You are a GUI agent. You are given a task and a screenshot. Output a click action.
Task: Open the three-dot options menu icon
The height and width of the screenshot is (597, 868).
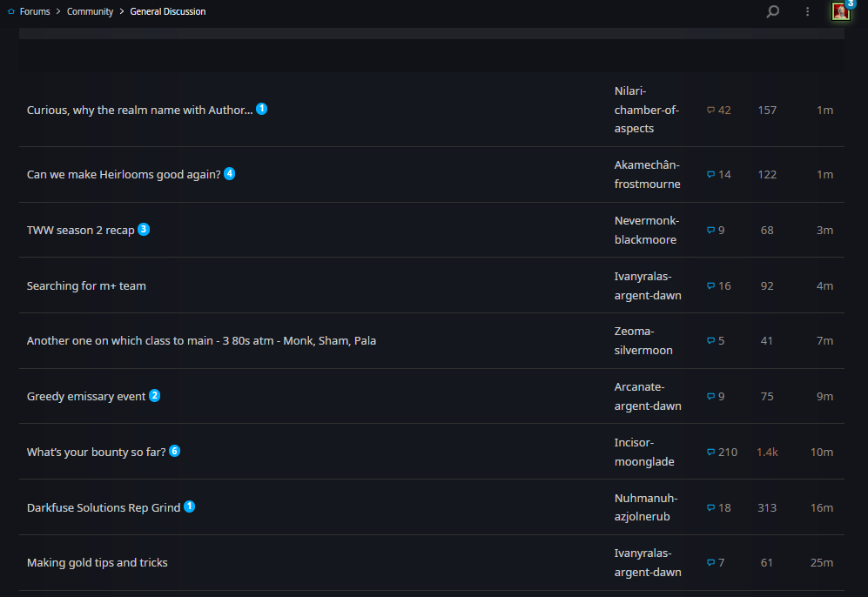coord(808,11)
